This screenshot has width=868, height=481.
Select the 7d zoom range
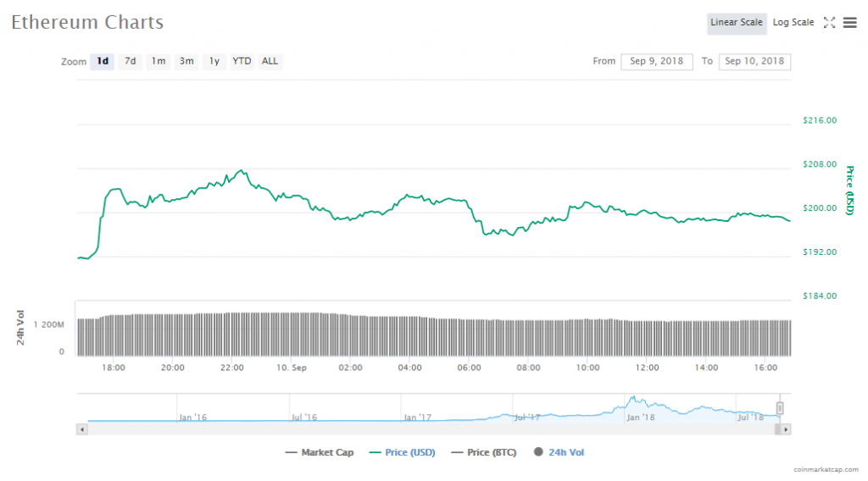pos(130,61)
